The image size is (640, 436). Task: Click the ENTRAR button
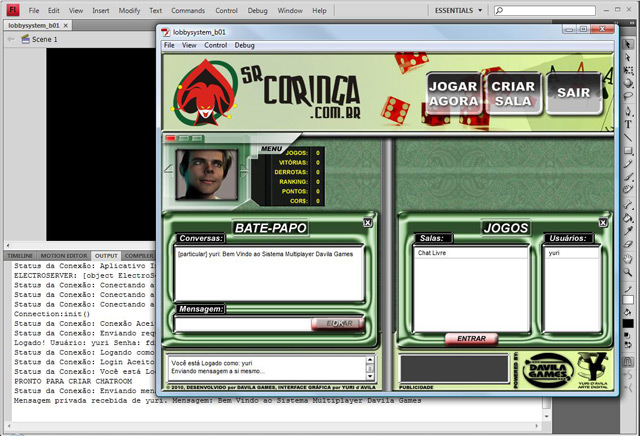(471, 338)
